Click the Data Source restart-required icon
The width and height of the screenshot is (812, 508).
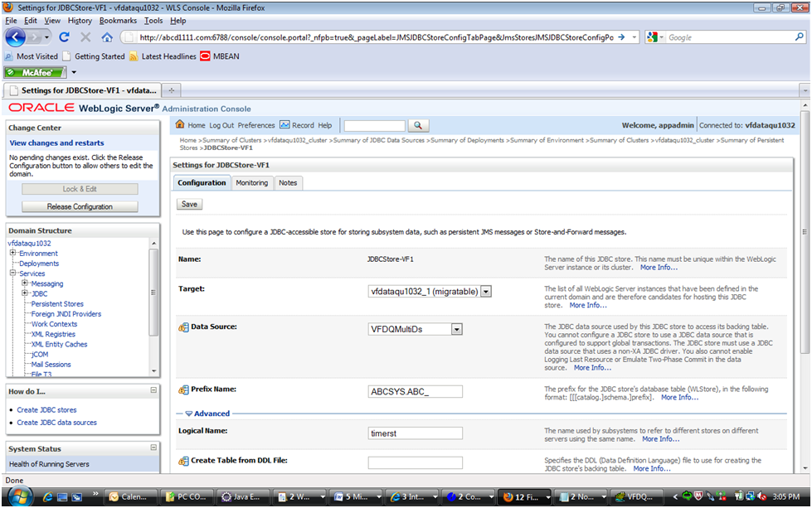coord(183,327)
